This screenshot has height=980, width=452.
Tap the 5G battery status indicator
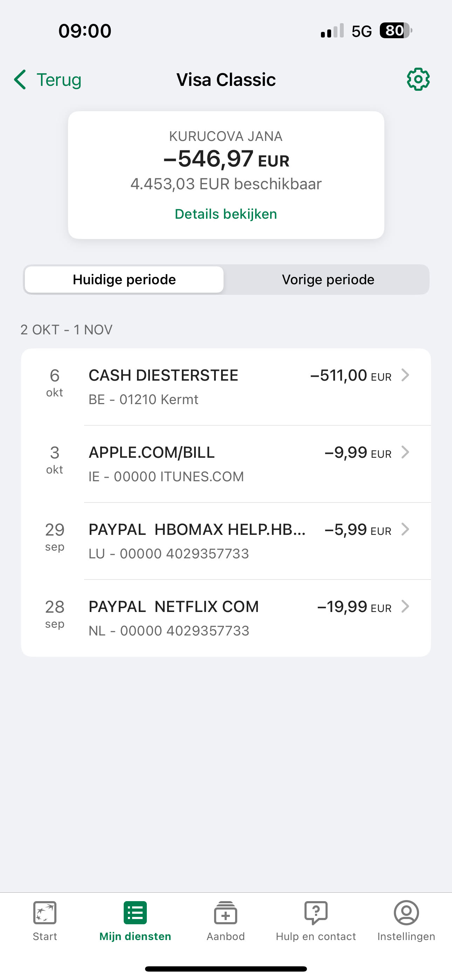click(x=396, y=31)
